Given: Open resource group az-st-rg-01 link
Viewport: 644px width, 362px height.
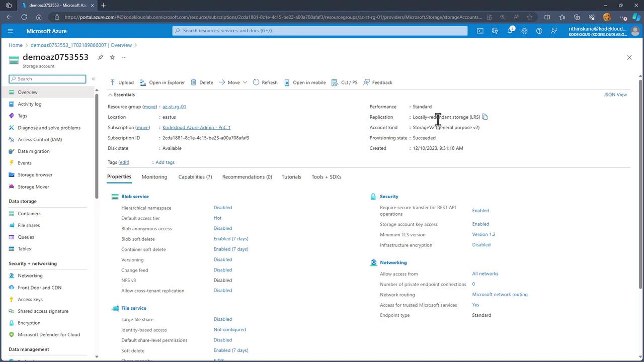Looking at the screenshot, I should click(174, 107).
